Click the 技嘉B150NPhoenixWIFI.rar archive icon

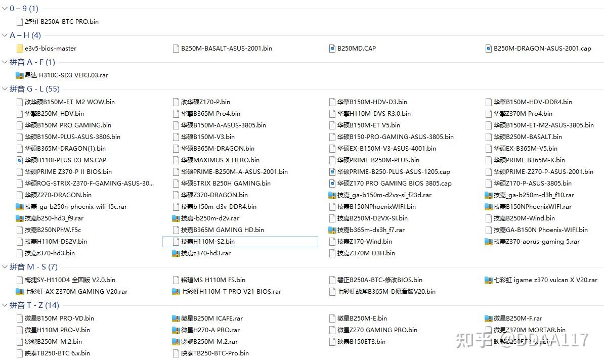[488, 206]
